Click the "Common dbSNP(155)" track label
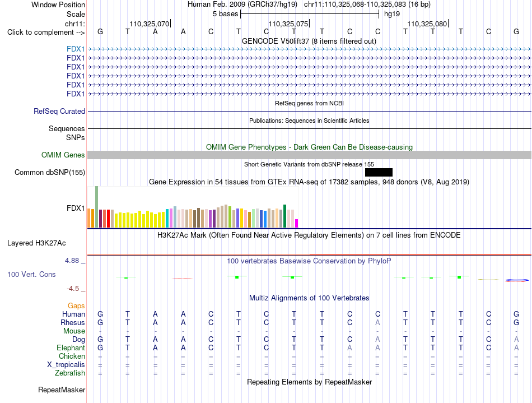Screen dimensions: 532x403 pos(49,173)
